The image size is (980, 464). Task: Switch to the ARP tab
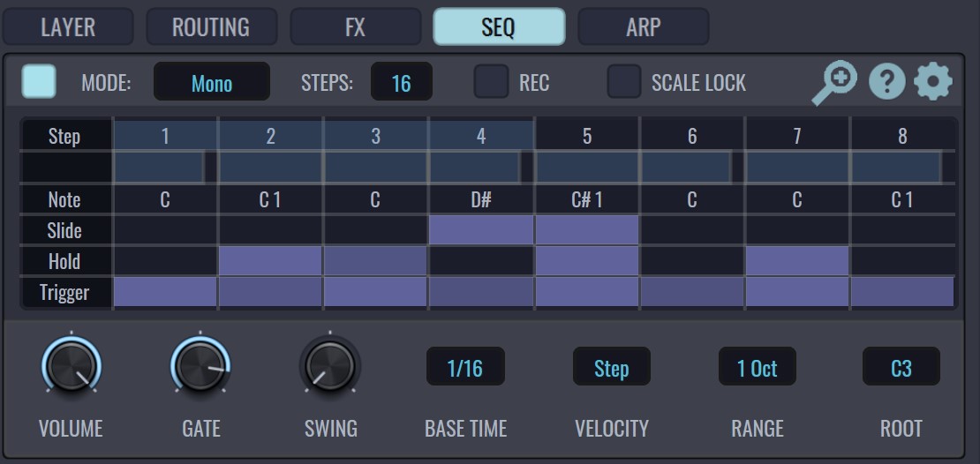pos(643,26)
